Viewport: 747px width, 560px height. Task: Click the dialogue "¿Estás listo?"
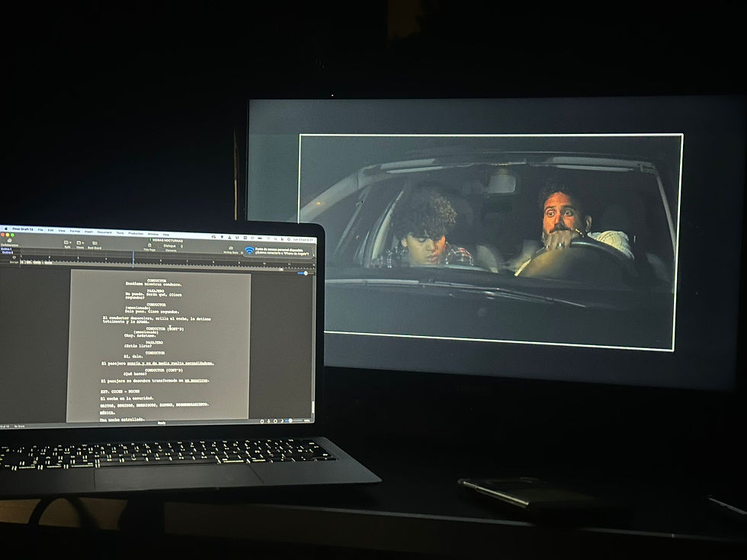point(138,346)
